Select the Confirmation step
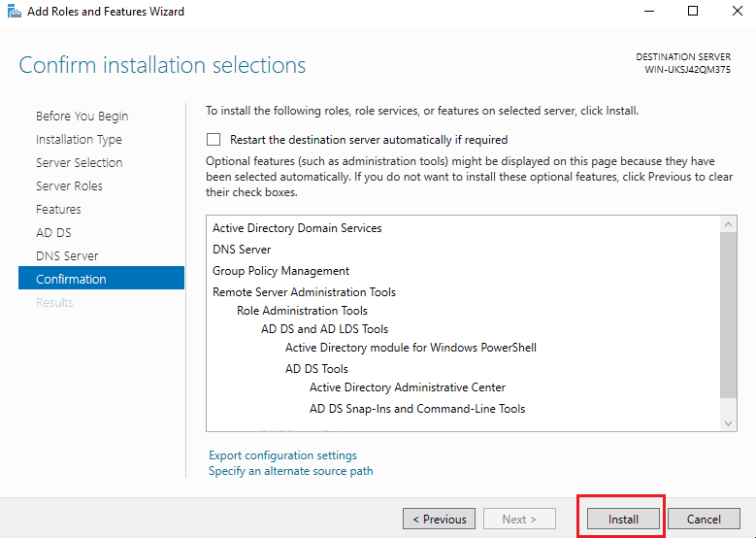 101,278
